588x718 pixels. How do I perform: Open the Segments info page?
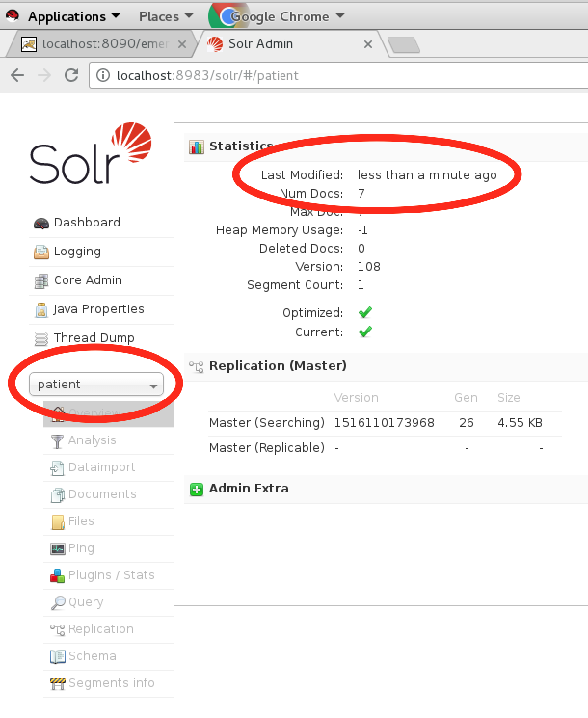tap(111, 683)
